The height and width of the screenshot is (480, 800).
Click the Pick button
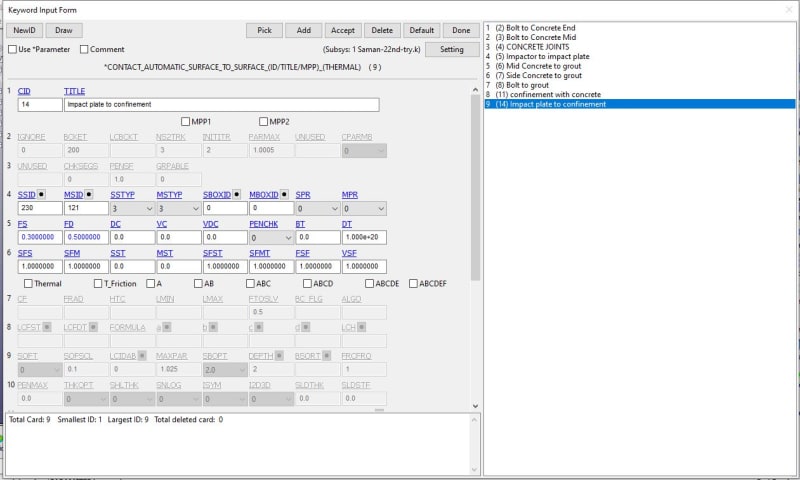[x=264, y=30]
